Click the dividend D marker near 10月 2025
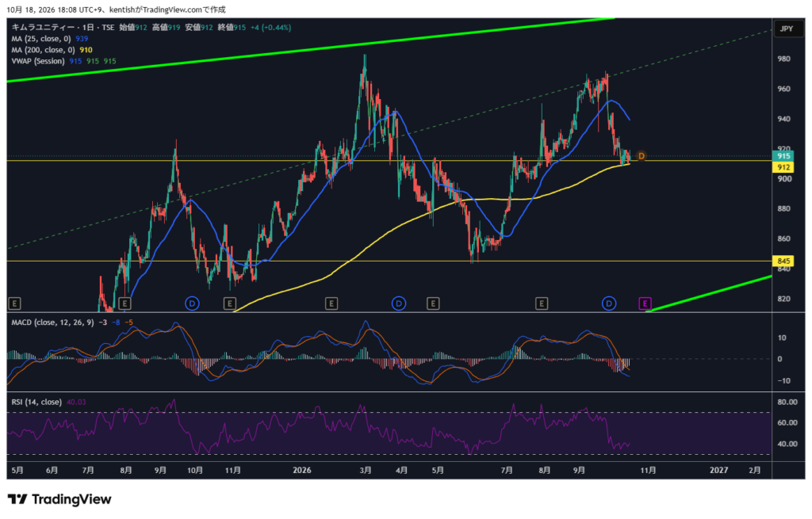Image resolution: width=812 pixels, height=519 pixels. (x=192, y=303)
